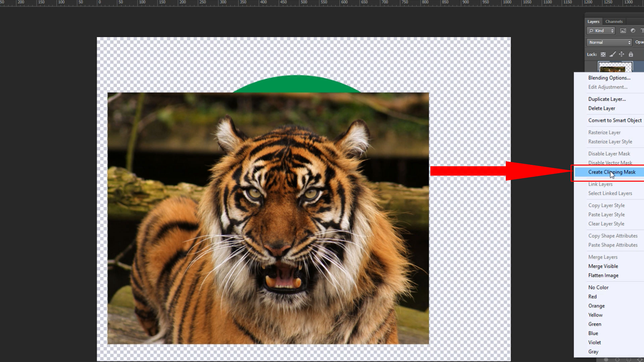Filter layers by adjustment layer icon
This screenshot has width=644, height=362.
tap(633, 31)
